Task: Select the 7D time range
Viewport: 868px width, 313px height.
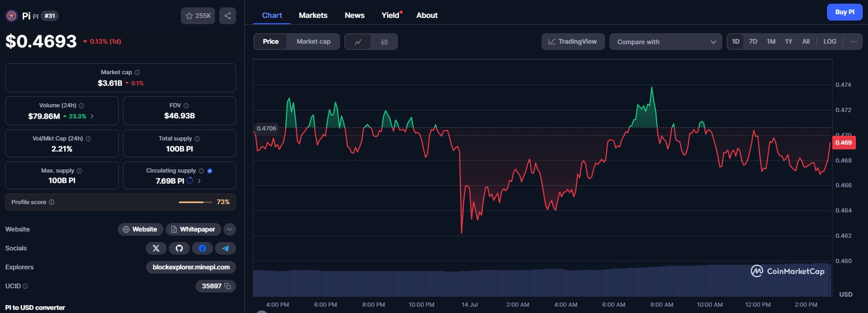Action: (x=753, y=42)
